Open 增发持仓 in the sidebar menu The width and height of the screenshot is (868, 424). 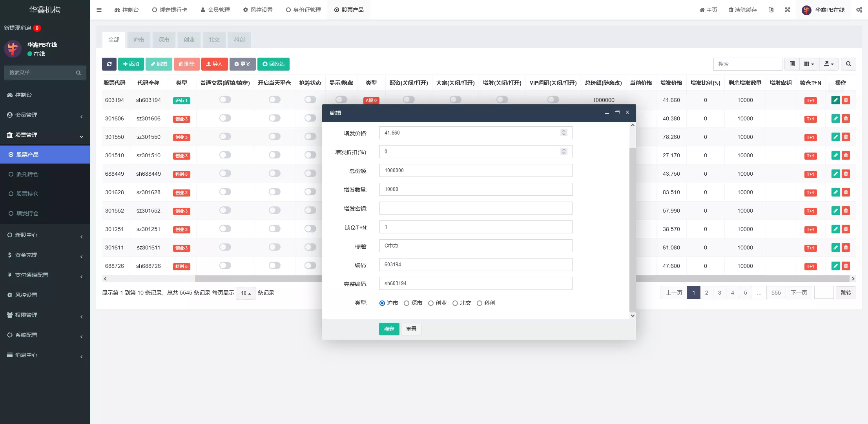point(27,213)
